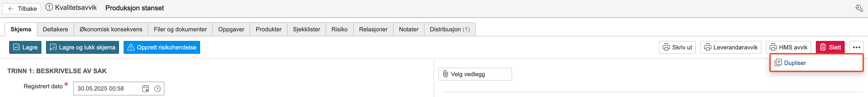Go back using the Tilbake button
Screen dimensions: 868x97
click(22, 9)
